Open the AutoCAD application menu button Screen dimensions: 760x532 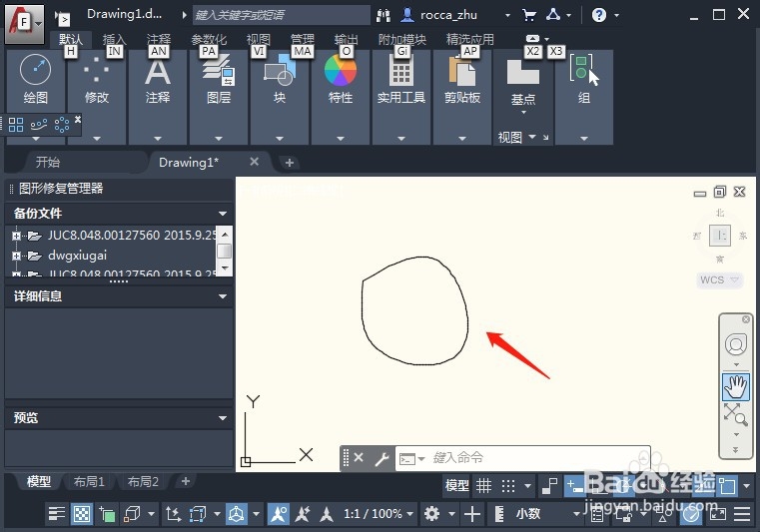coord(24,23)
